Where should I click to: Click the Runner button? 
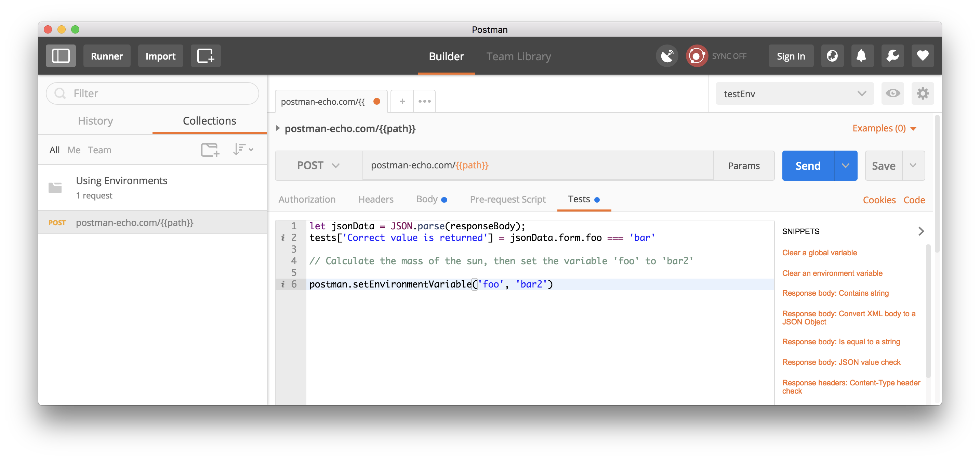pyautogui.click(x=107, y=56)
